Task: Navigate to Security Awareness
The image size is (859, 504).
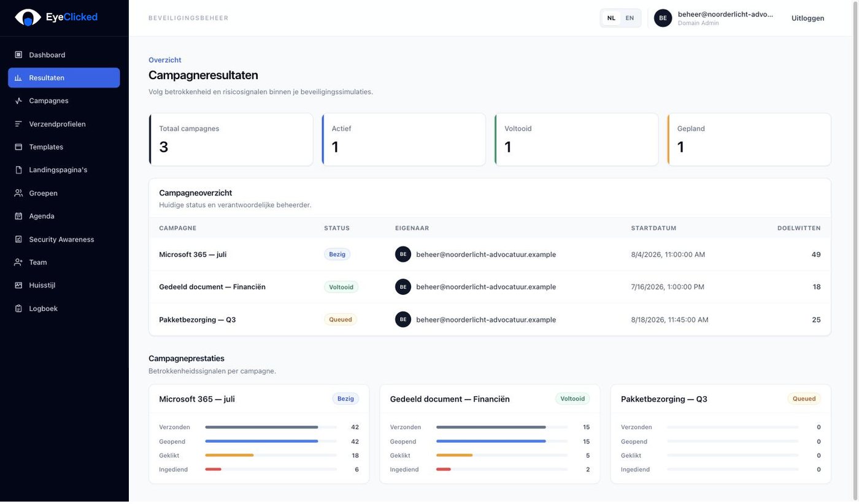Action: tap(64, 239)
